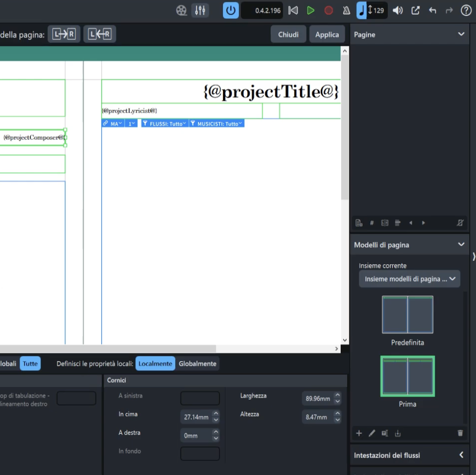476x475 pixels.
Task: Add a new page template with plus icon
Action: coord(359,433)
